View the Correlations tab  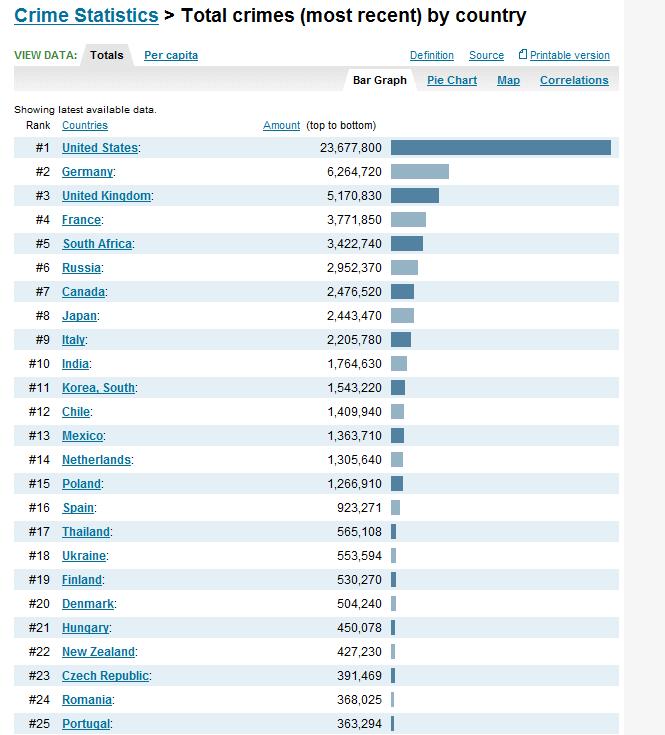tap(574, 80)
